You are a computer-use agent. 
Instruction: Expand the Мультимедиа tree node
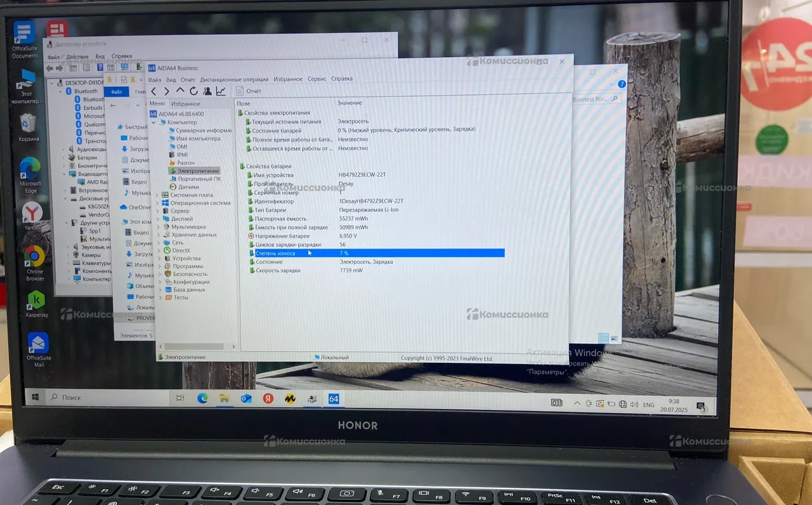(159, 226)
